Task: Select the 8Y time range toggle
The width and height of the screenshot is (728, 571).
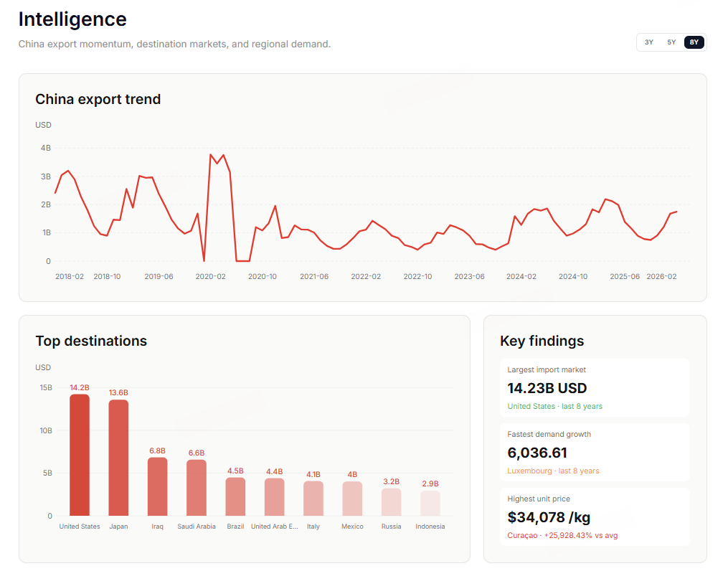Action: coord(694,42)
